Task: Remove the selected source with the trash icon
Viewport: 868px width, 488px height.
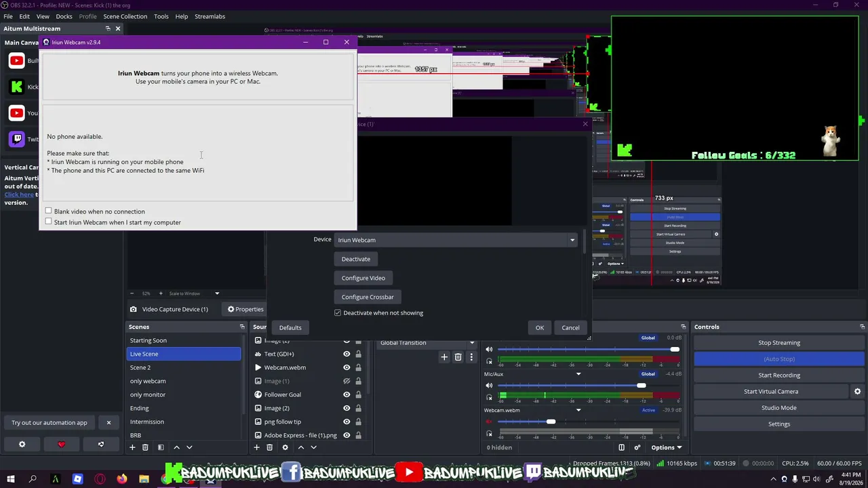Action: point(269,447)
